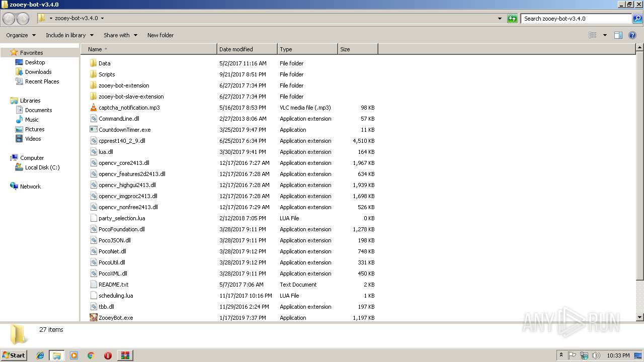Click the search magnifier icon
This screenshot has height=362, width=644.
tap(637, 19)
